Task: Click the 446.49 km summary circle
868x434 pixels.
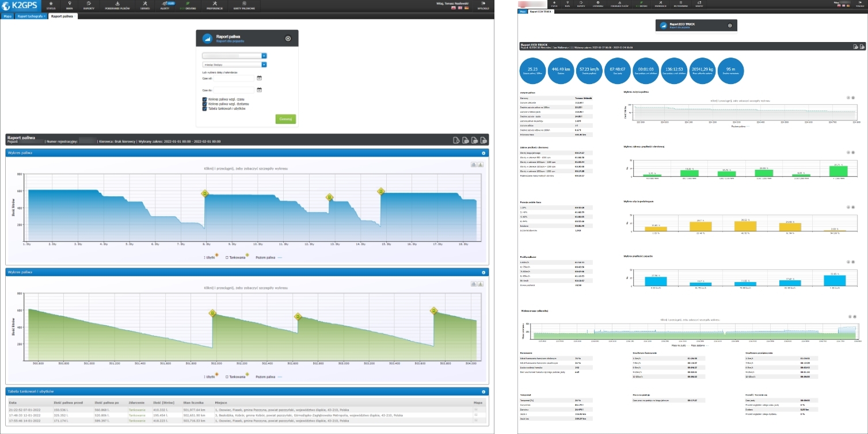Action: pyautogui.click(x=561, y=71)
